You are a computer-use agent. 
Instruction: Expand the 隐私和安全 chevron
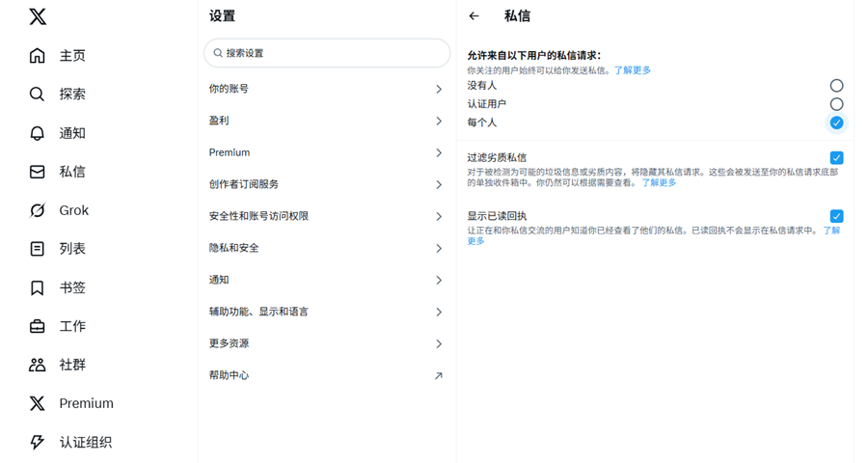coord(439,248)
